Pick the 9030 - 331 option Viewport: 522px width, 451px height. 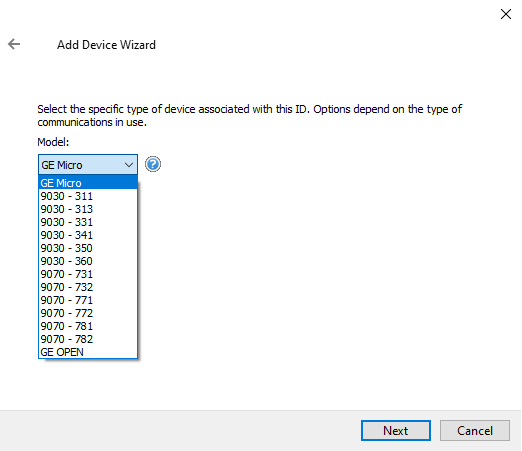88,222
